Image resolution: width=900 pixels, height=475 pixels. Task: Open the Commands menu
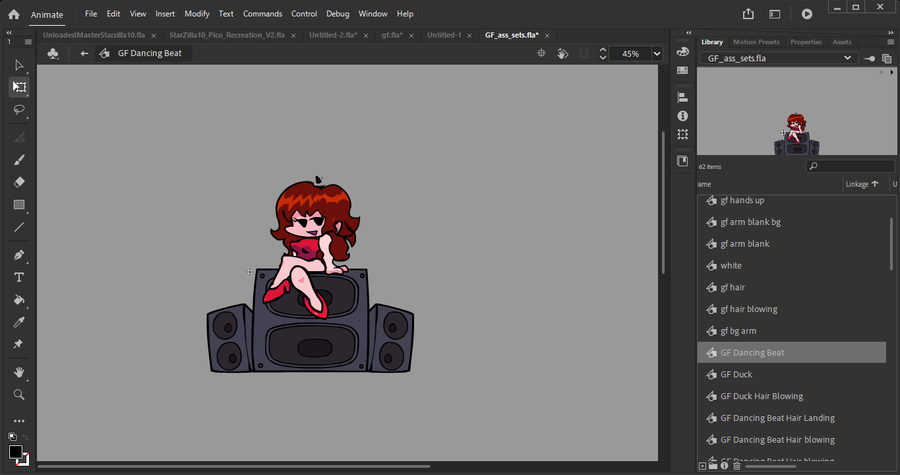(x=262, y=14)
